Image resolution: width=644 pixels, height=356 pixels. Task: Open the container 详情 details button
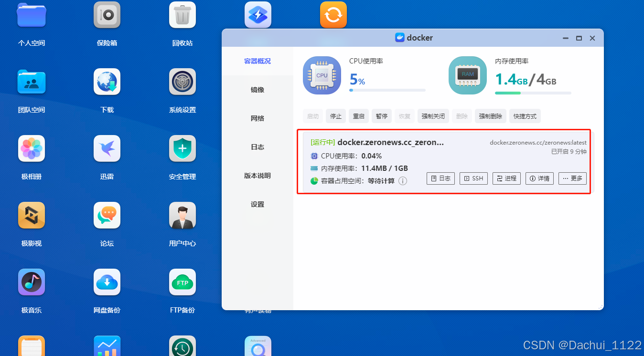tap(539, 178)
